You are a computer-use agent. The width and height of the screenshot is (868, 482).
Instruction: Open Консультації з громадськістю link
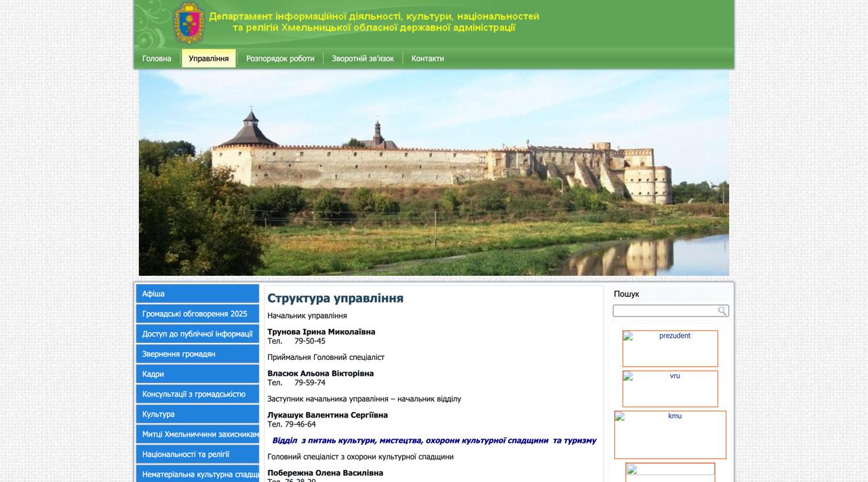click(x=197, y=394)
